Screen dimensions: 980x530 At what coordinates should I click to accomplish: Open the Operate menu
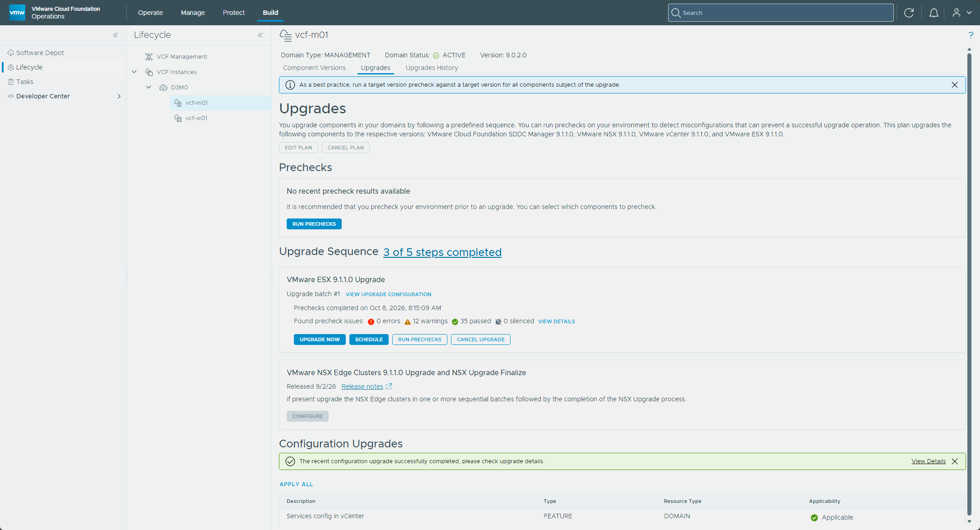coord(150,13)
